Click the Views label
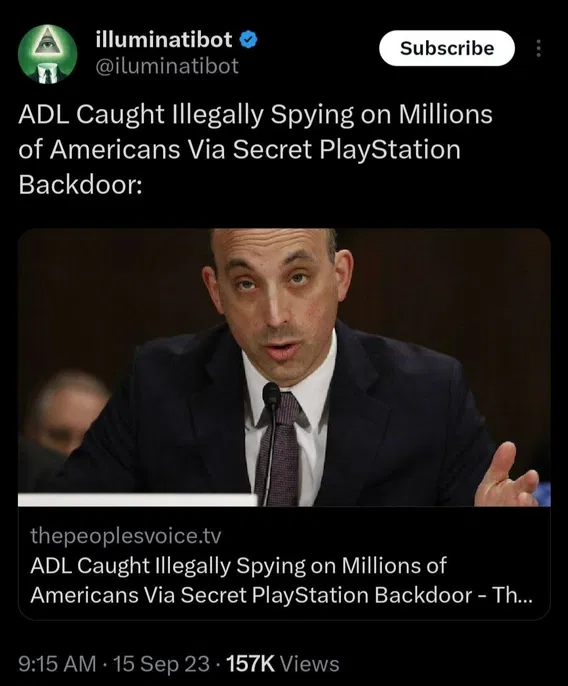The height and width of the screenshot is (686, 568). click(309, 664)
